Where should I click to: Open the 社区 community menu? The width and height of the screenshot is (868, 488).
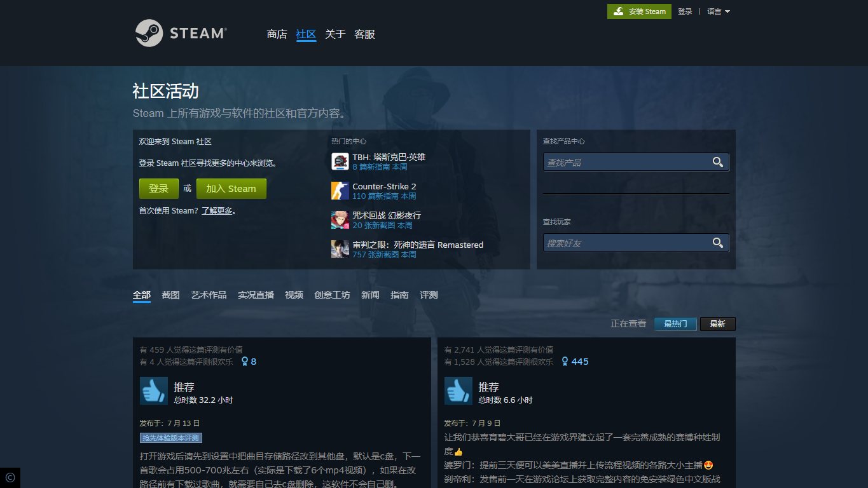306,34
